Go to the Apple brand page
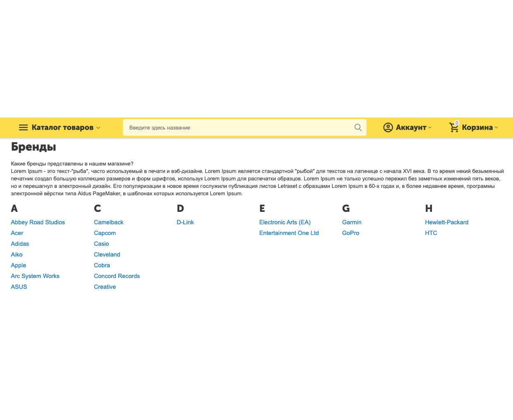Viewport: 513px width, 420px height. pos(19,265)
